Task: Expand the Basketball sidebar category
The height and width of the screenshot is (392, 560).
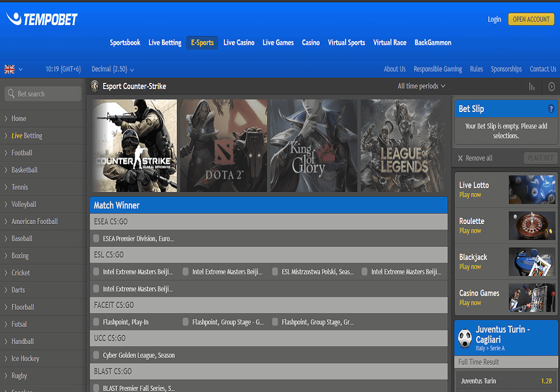Action: (43, 170)
